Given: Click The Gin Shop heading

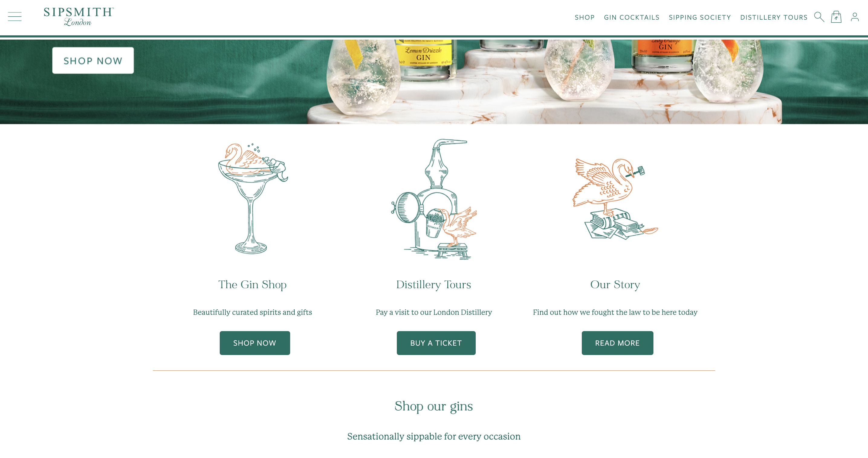Looking at the screenshot, I should point(252,285).
